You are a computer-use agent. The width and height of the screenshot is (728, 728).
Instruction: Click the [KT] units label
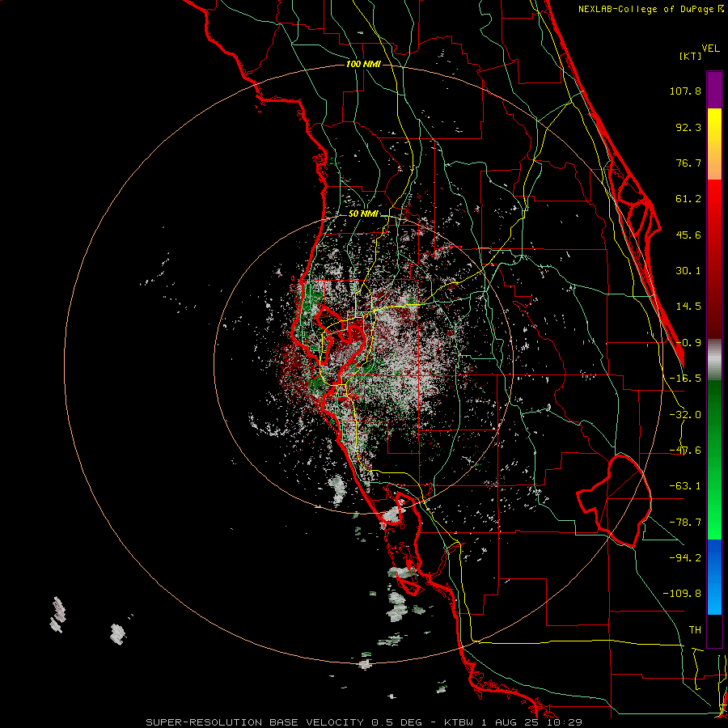coord(690,56)
